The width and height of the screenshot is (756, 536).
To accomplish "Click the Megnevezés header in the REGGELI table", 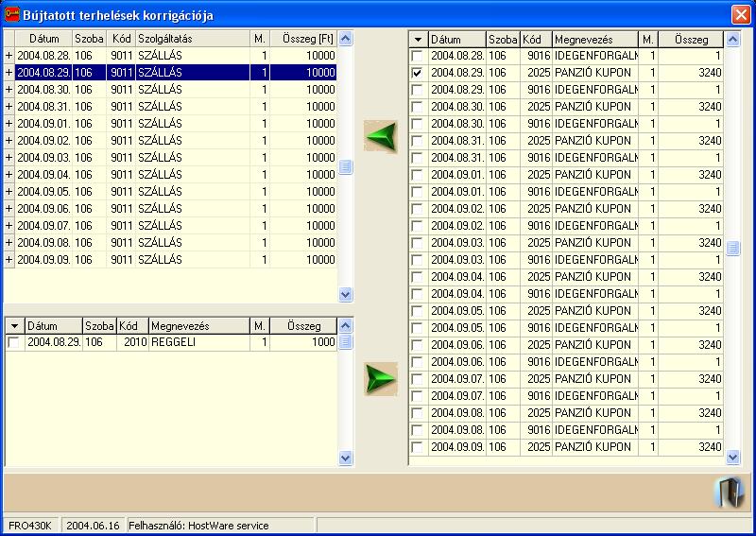I will (x=199, y=326).
